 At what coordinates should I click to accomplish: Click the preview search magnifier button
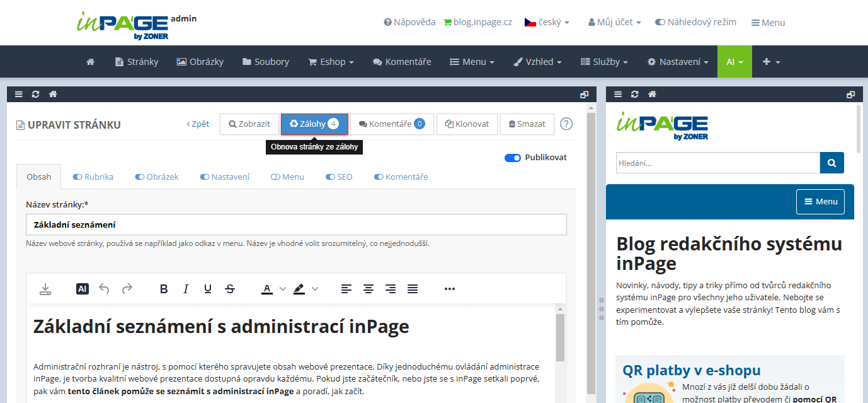832,163
